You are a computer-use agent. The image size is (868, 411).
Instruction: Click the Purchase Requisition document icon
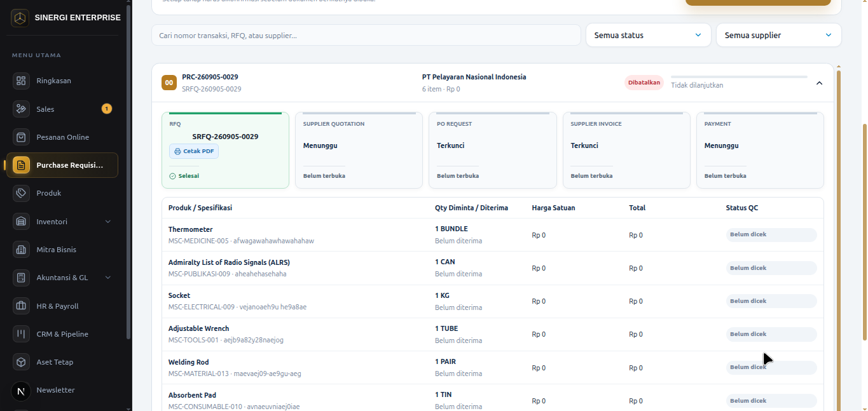pyautogui.click(x=21, y=165)
